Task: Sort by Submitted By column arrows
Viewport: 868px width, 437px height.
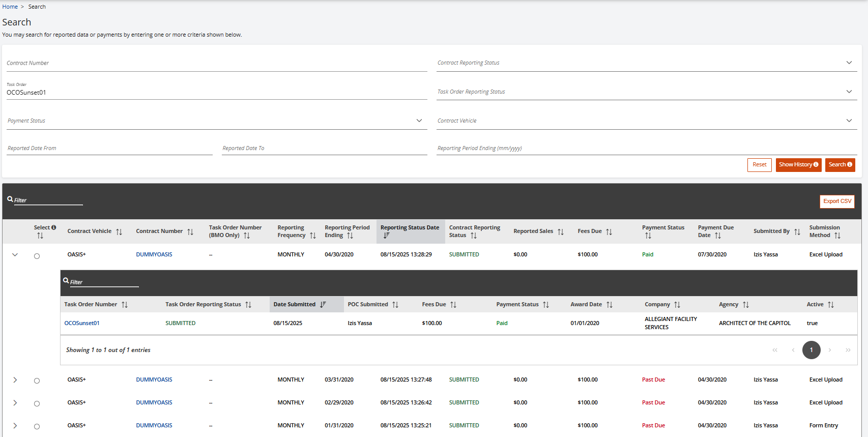Action: [x=797, y=232]
